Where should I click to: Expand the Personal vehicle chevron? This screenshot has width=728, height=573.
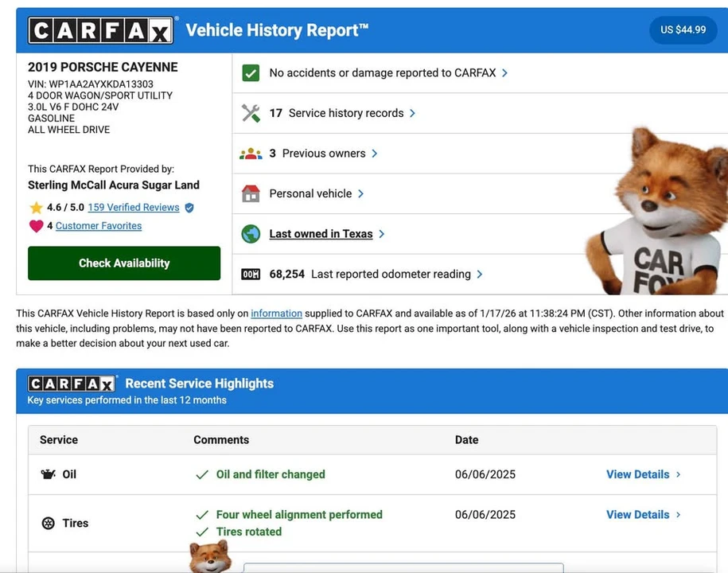point(360,193)
